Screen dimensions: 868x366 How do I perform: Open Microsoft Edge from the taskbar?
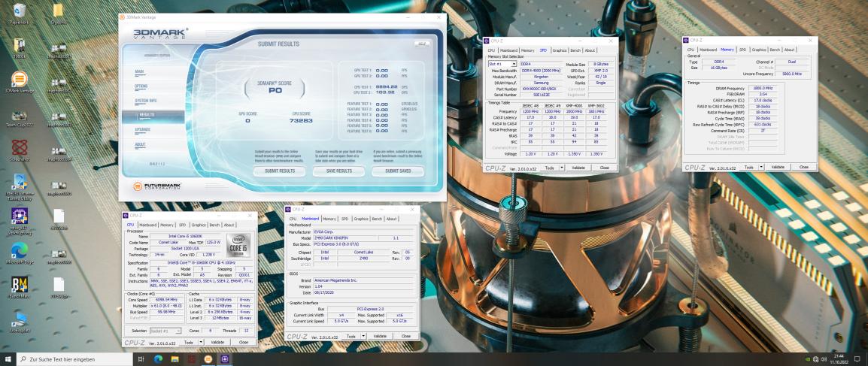(x=158, y=358)
